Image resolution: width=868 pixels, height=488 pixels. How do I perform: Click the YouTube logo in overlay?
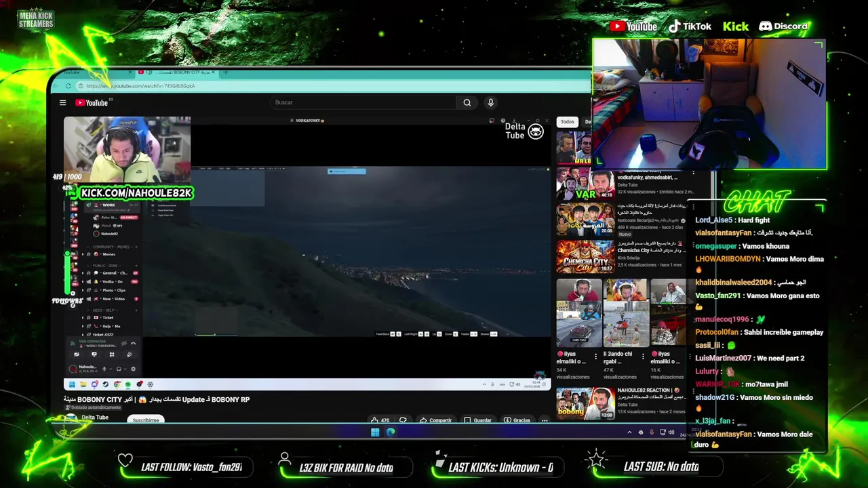(x=633, y=26)
